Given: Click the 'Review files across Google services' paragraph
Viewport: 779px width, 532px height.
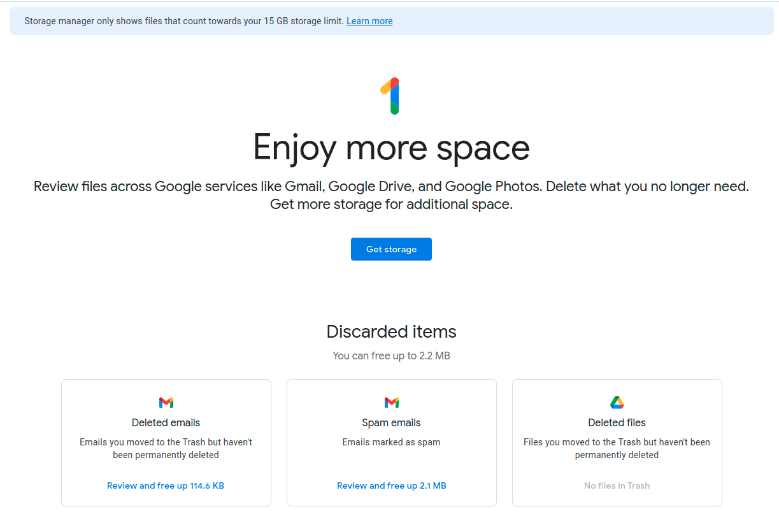Looking at the screenshot, I should pos(392,196).
